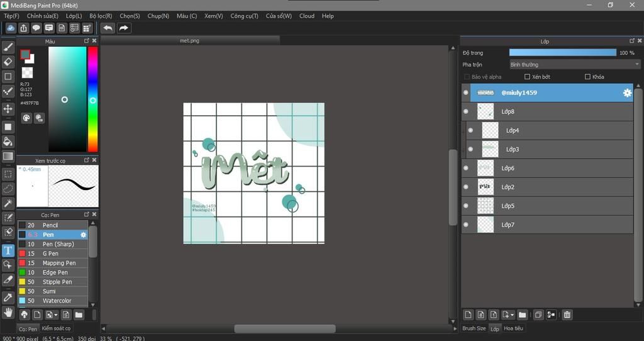Select the Bucket fill tool
644x341 pixels.
pyautogui.click(x=8, y=142)
